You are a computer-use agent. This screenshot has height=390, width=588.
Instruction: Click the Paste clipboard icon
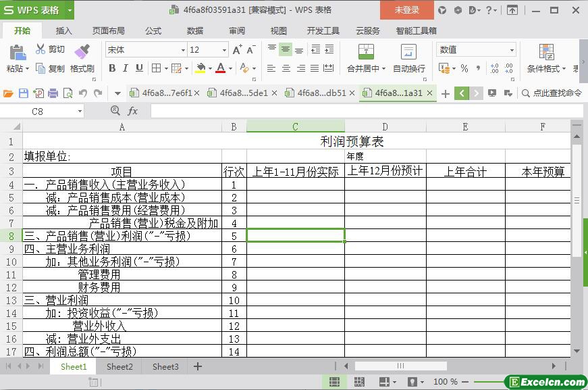(x=18, y=53)
